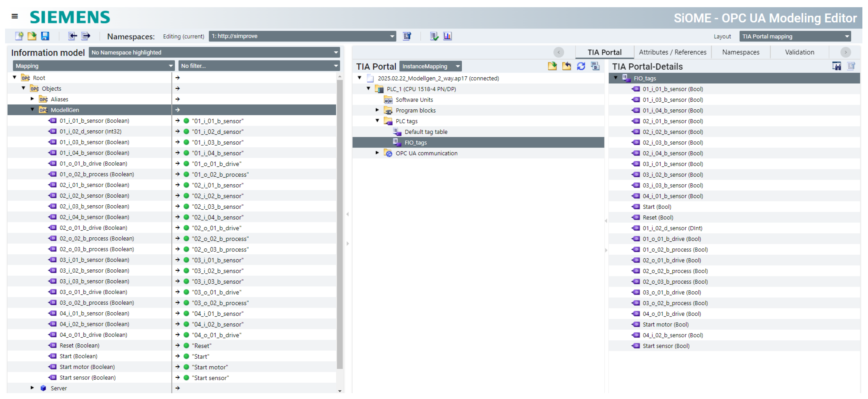Click green status dot of "01_o_01_b_drive" mapping
The height and width of the screenshot is (399, 868).
pos(186,164)
